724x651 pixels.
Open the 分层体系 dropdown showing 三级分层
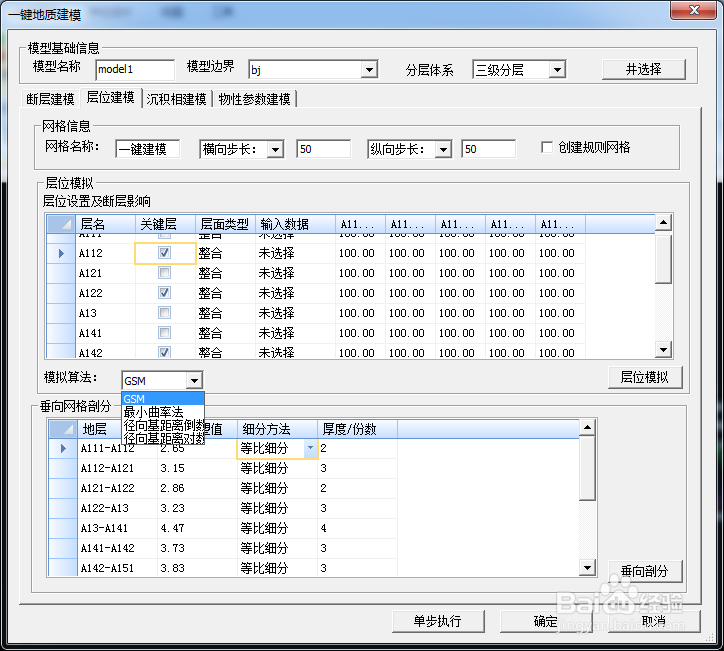click(557, 70)
